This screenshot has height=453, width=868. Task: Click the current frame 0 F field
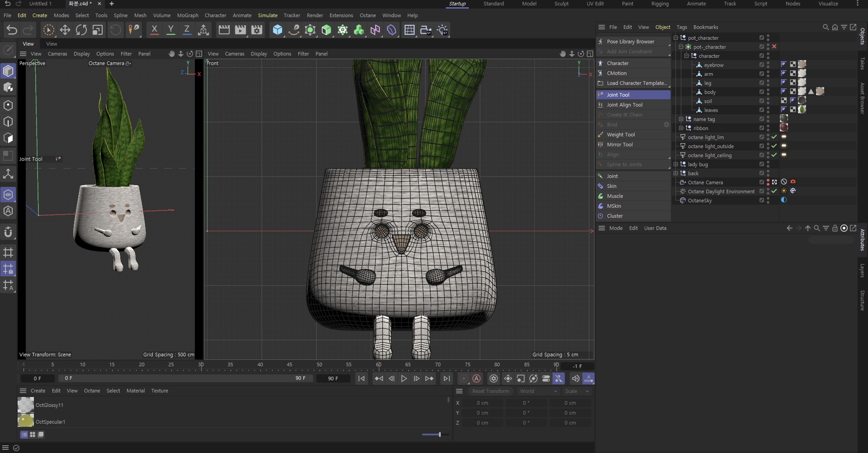pos(37,378)
